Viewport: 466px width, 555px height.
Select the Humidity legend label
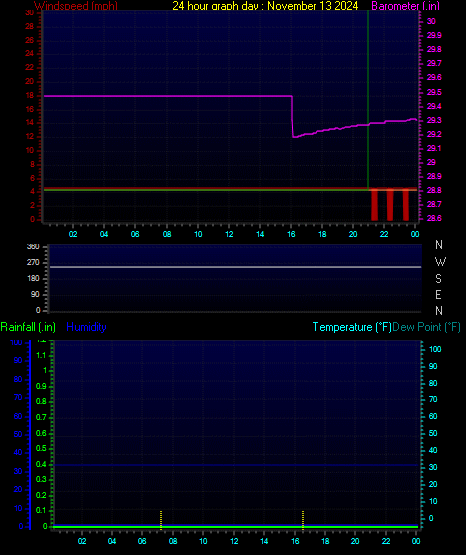tap(86, 327)
